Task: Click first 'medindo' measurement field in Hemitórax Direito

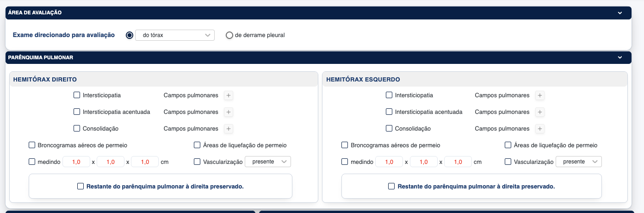Action: (x=76, y=162)
